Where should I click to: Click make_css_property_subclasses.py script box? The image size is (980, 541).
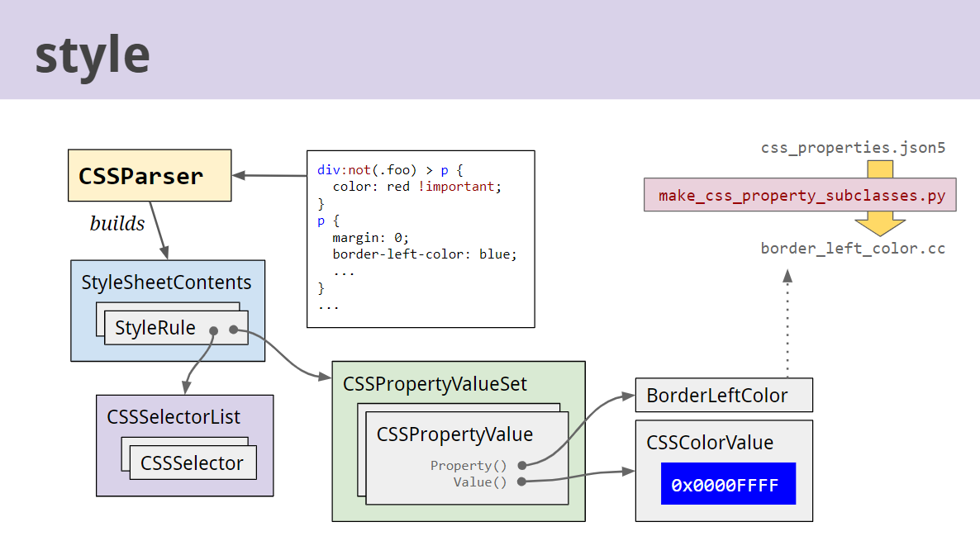coord(800,195)
